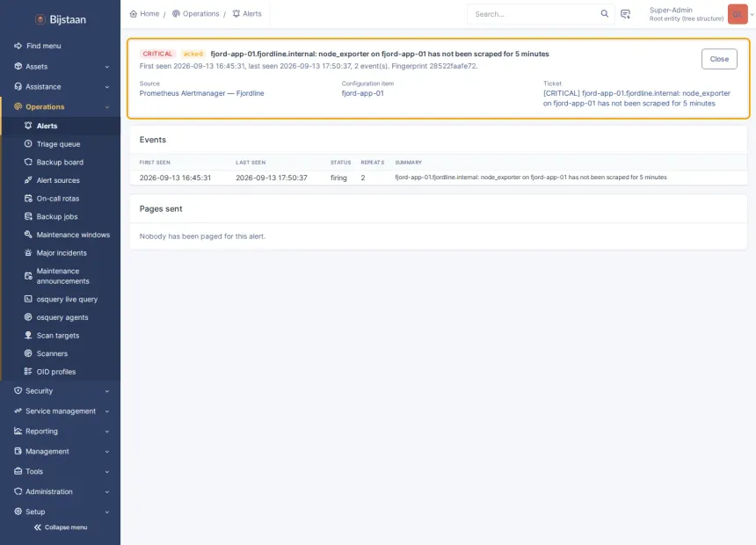Screen dimensions: 756x545
Task: Open the Alert sources menu item
Action: pyautogui.click(x=61, y=180)
